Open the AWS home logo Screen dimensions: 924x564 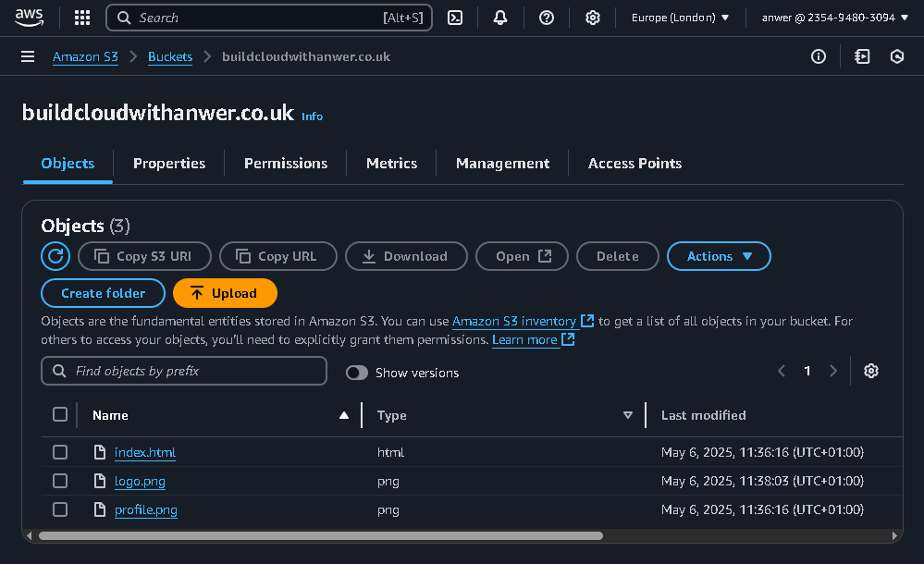(x=29, y=18)
